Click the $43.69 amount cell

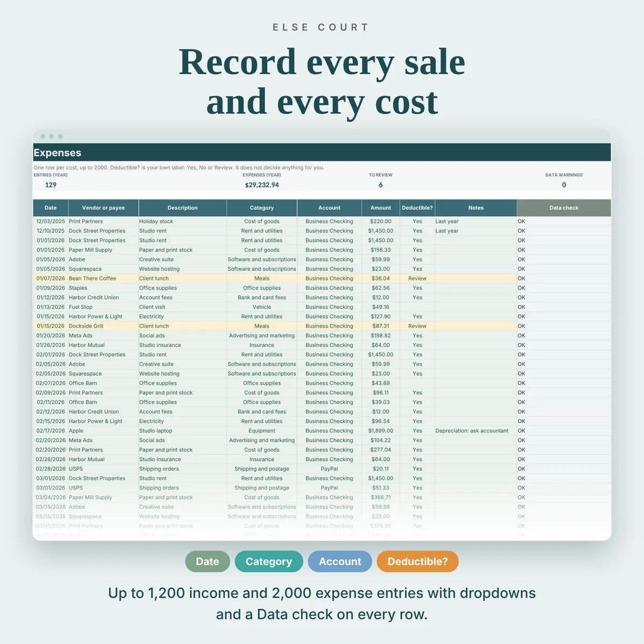click(380, 383)
